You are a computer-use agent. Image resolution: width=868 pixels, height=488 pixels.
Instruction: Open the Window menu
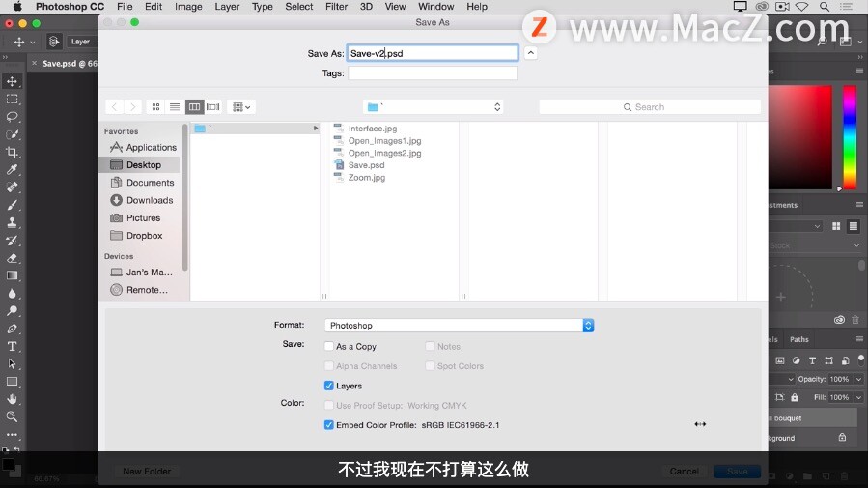click(435, 7)
